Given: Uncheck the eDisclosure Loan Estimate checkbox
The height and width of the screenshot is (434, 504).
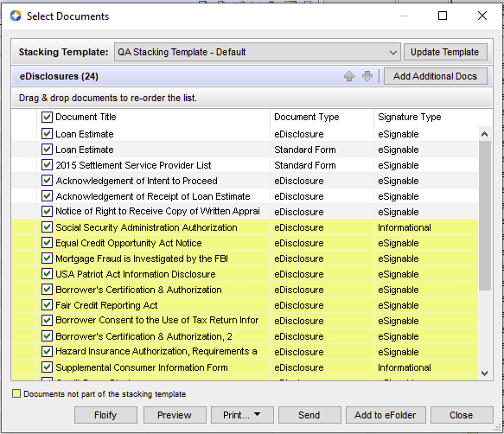Looking at the screenshot, I should (x=47, y=134).
